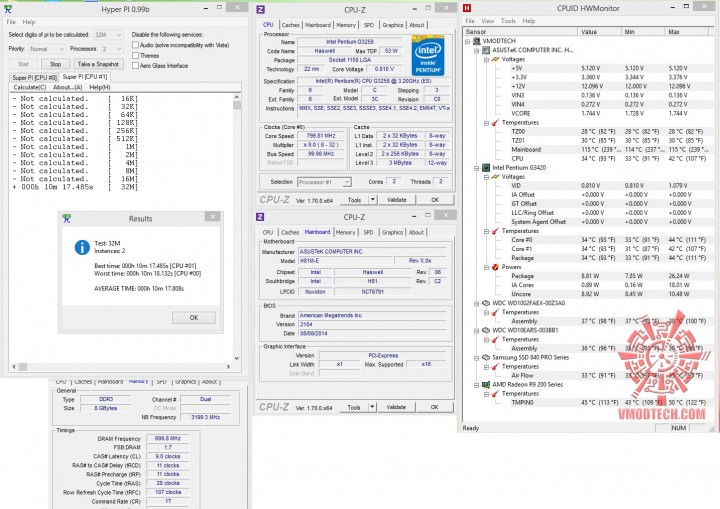
Task: Click the ASUSTeK Voltages lightning icon
Action: coord(495,59)
